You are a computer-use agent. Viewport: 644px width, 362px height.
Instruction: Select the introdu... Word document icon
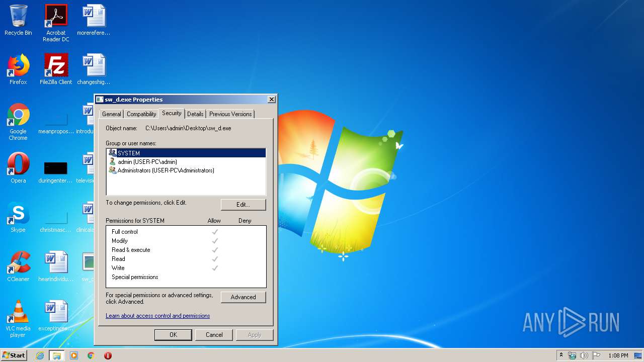(x=87, y=119)
